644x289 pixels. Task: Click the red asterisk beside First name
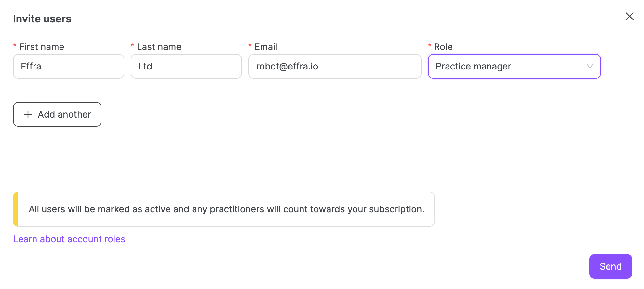(15, 45)
